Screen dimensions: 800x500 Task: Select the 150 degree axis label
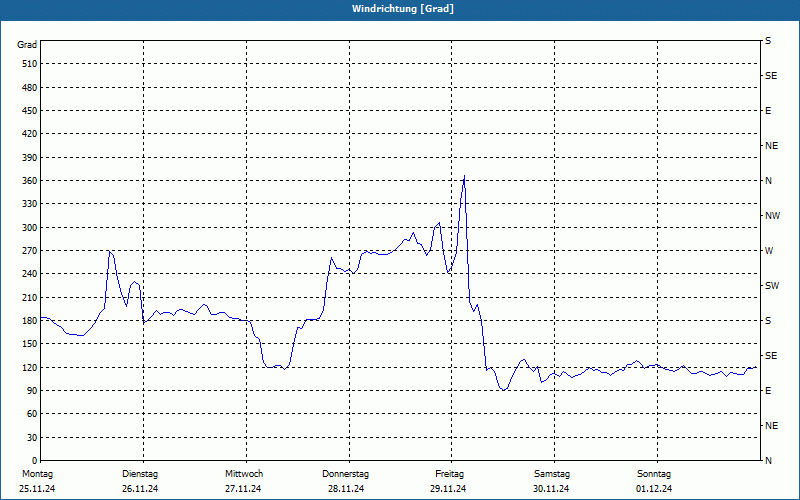[x=30, y=343]
